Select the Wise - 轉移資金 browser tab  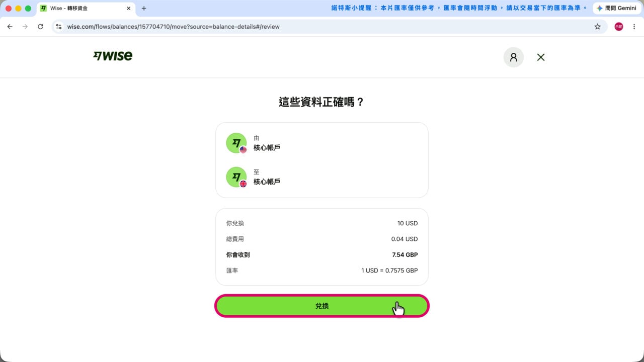pyautogui.click(x=86, y=9)
